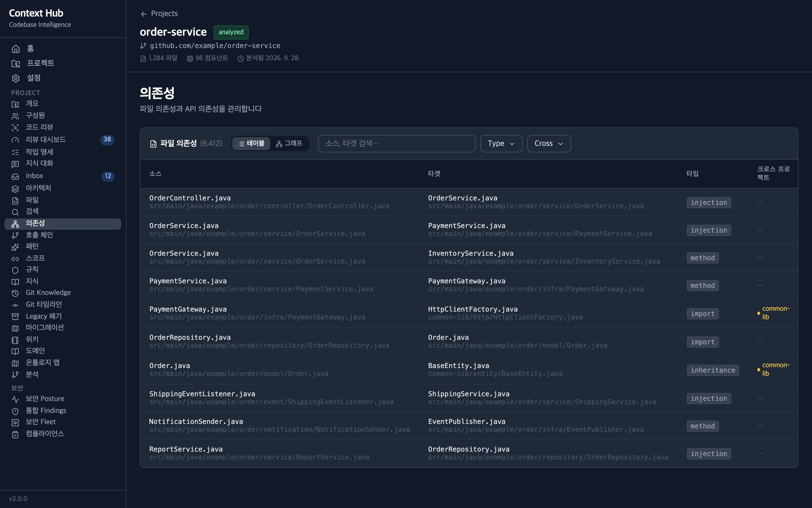Click the 38 badge on 리뷰 대시보드

(x=107, y=139)
